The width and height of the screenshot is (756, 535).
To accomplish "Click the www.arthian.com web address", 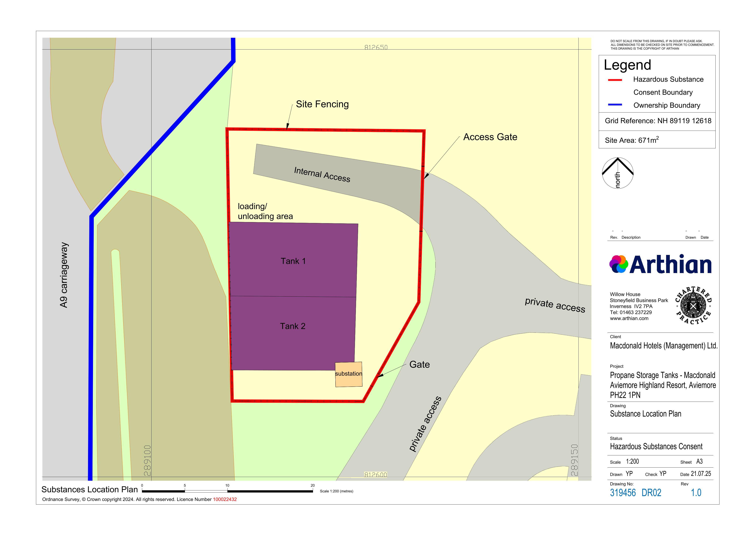I will pos(629,318).
